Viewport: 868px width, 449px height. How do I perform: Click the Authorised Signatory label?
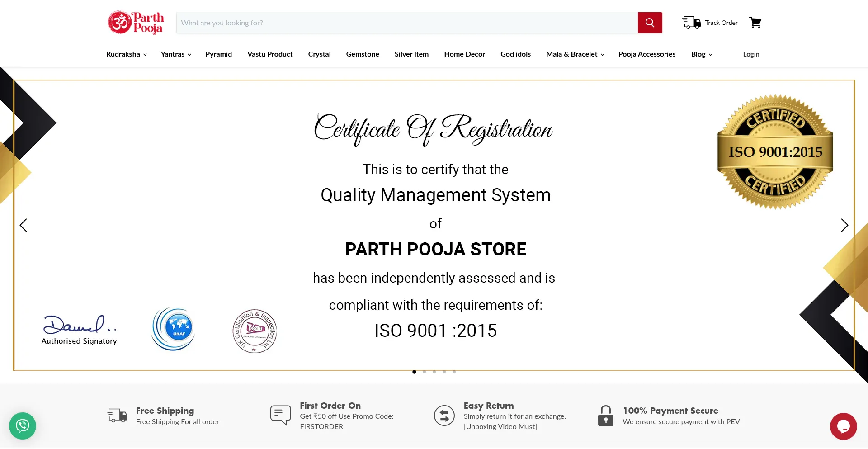coord(79,341)
